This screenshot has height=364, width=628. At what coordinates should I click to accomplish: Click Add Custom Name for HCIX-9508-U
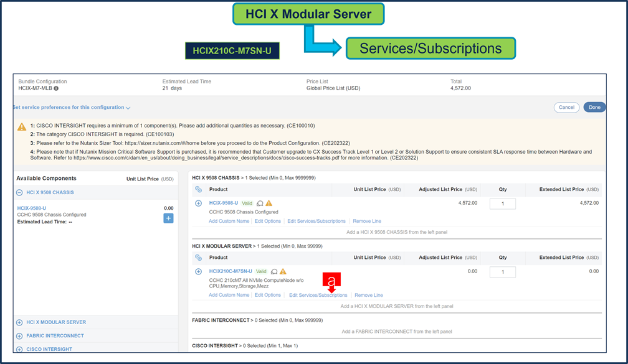pos(229,222)
